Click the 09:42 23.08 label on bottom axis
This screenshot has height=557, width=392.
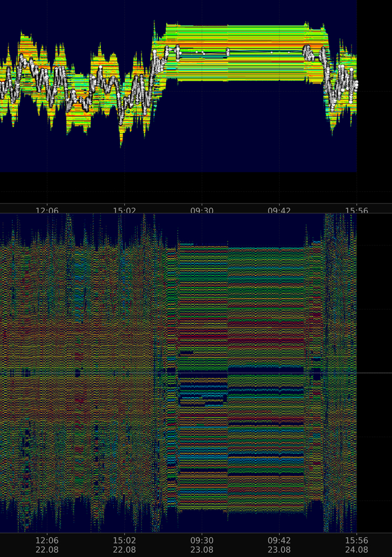click(x=279, y=545)
